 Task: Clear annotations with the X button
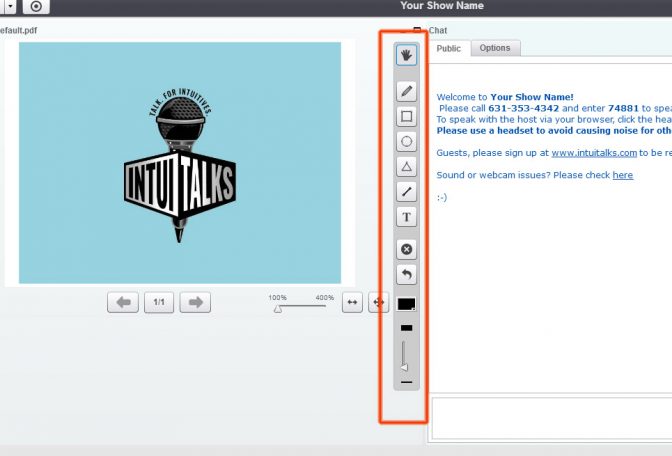406,249
